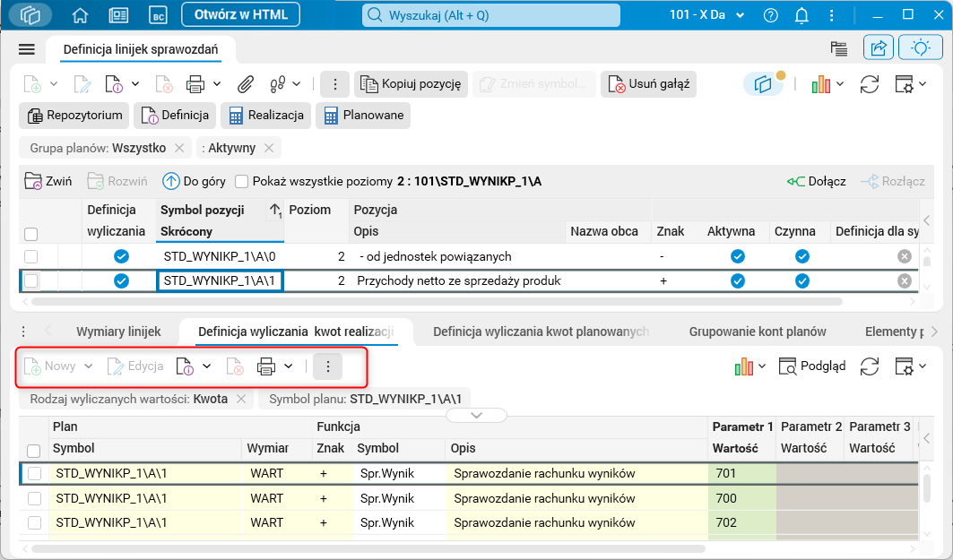Image resolution: width=953 pixels, height=560 pixels.
Task: Toggle Aktywna for od jednostek powiązanych row
Action: coord(738,257)
